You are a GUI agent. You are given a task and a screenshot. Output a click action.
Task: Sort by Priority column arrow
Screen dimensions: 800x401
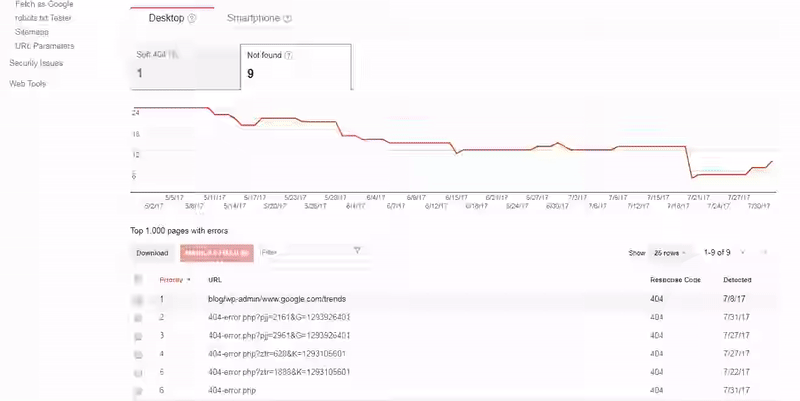coord(189,280)
